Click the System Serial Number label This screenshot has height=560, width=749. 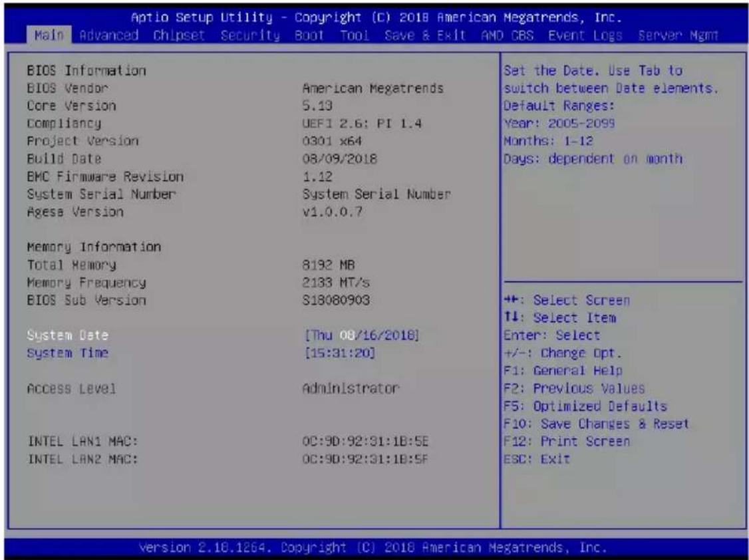(x=101, y=194)
